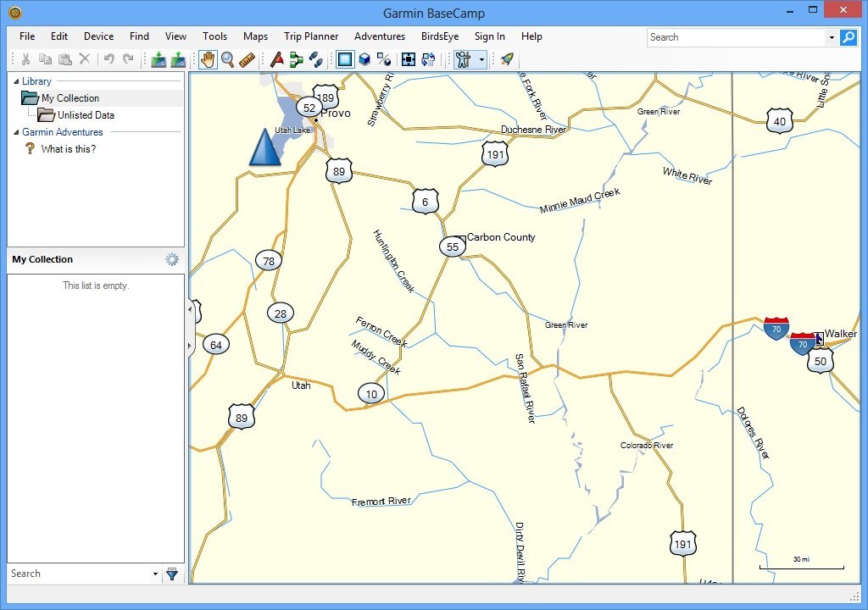Open the Trip Planner menu
Screen dimensions: 868x610
click(x=311, y=36)
